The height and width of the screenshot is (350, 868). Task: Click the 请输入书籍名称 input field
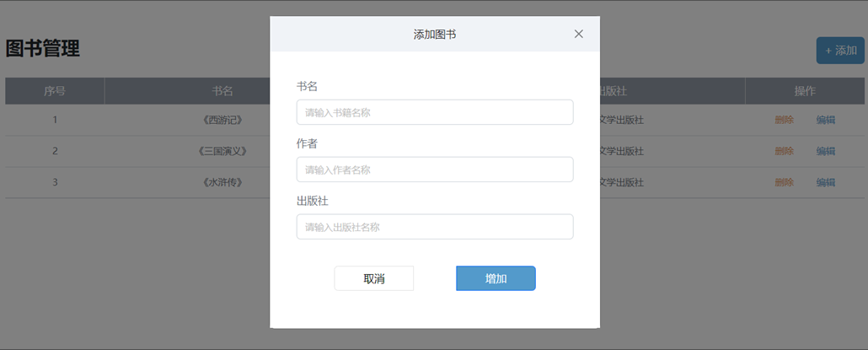click(434, 112)
